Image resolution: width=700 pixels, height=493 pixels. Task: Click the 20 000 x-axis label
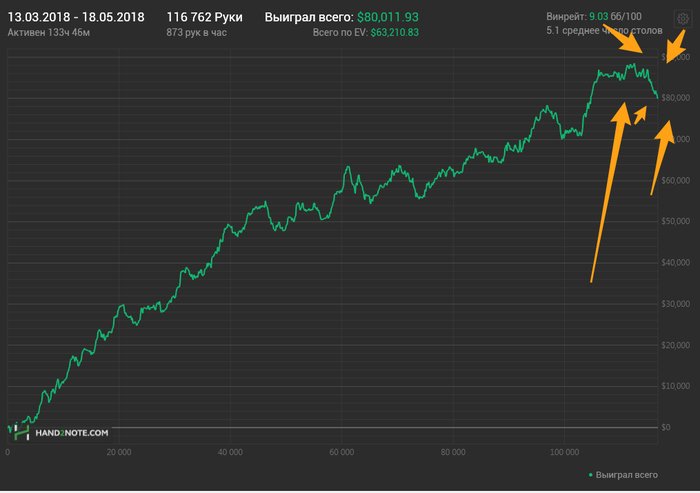[119, 451]
